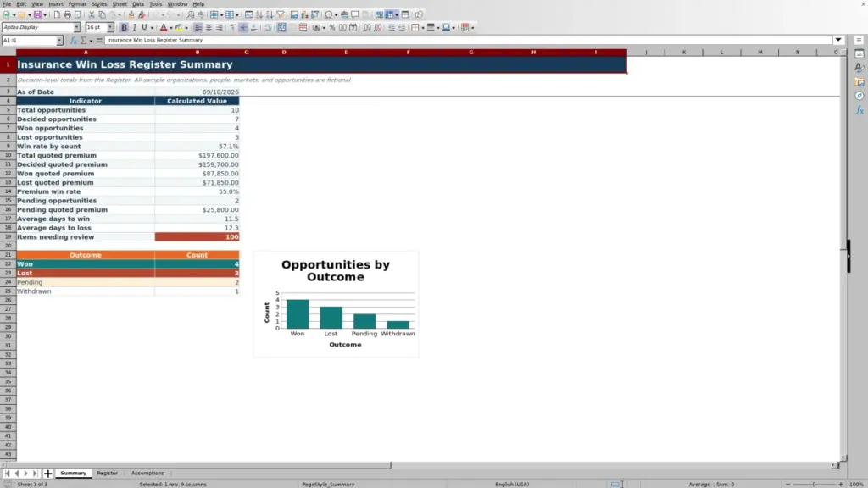This screenshot has height=488, width=868.
Task: Click the zoom in plus button
Action: point(841,485)
